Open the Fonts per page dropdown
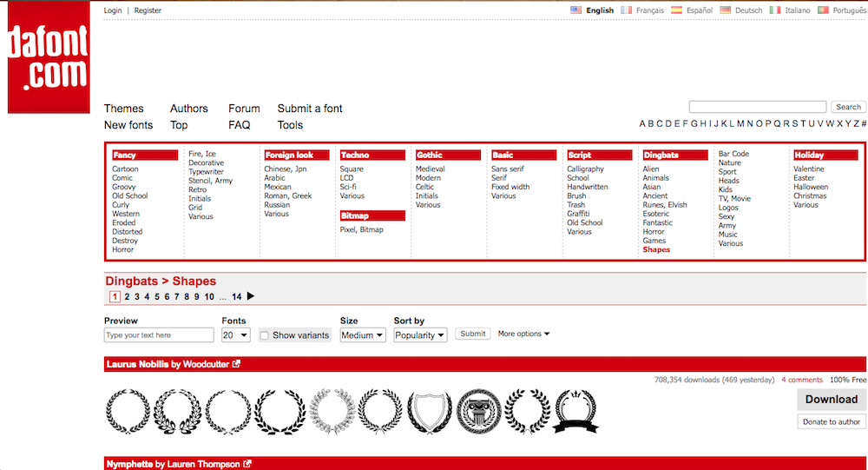This screenshot has width=868, height=470. pos(235,335)
